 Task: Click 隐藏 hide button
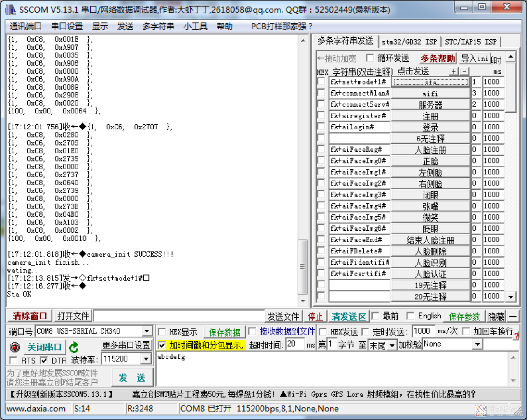pos(496,316)
